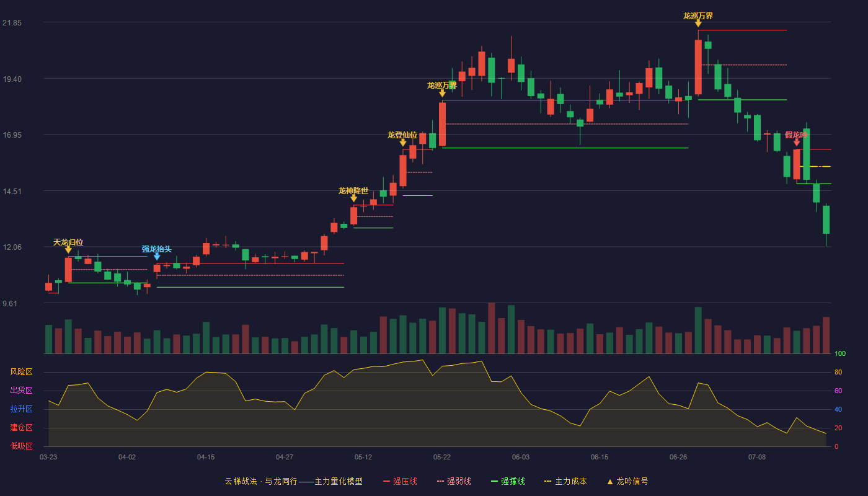Click the 03-23 date label
868x496 pixels.
(x=48, y=457)
